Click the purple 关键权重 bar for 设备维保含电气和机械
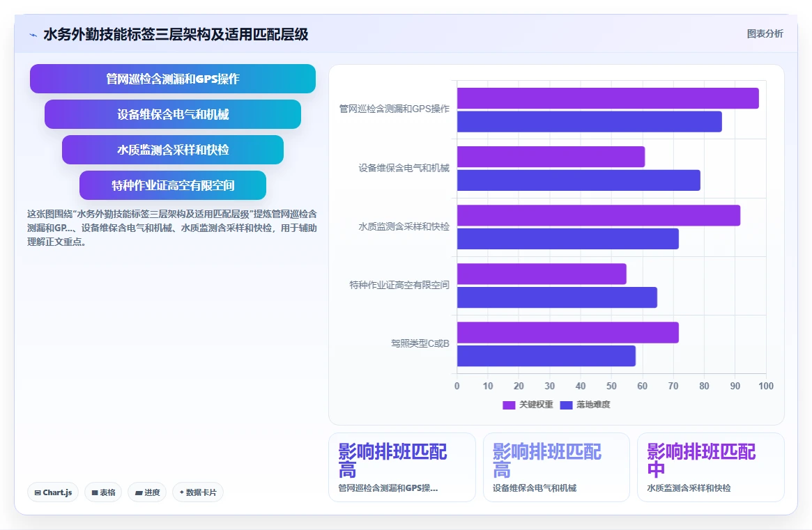This screenshot has width=812, height=530. point(551,157)
